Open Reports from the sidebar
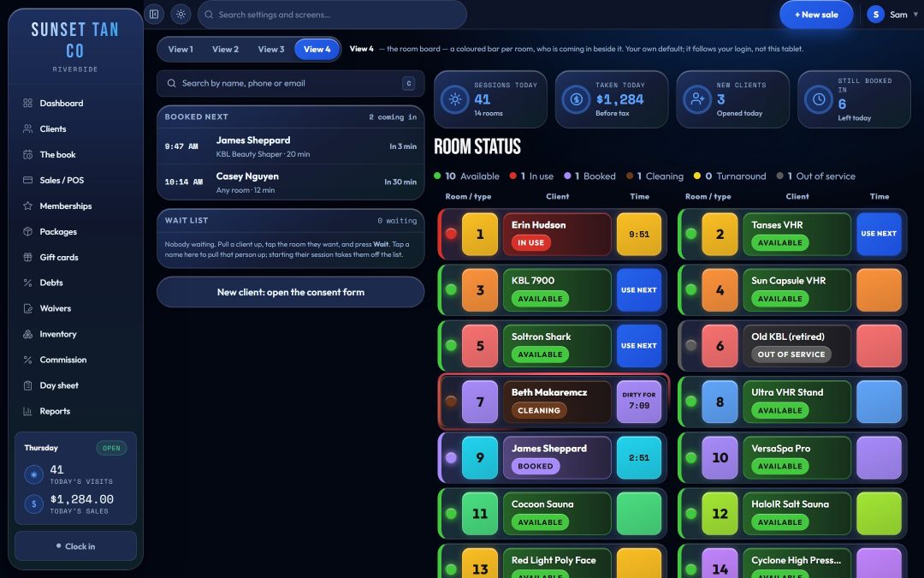Image resolution: width=924 pixels, height=578 pixels. click(75, 411)
